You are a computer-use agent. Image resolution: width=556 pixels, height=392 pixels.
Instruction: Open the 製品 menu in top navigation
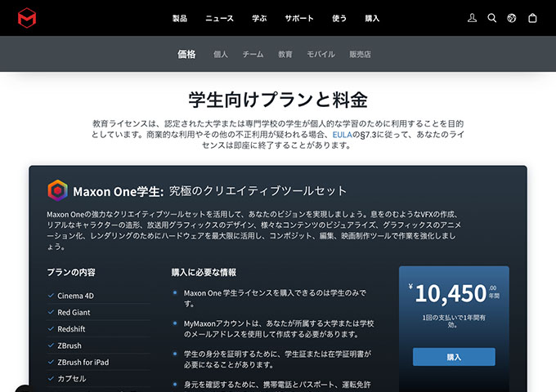point(181,18)
